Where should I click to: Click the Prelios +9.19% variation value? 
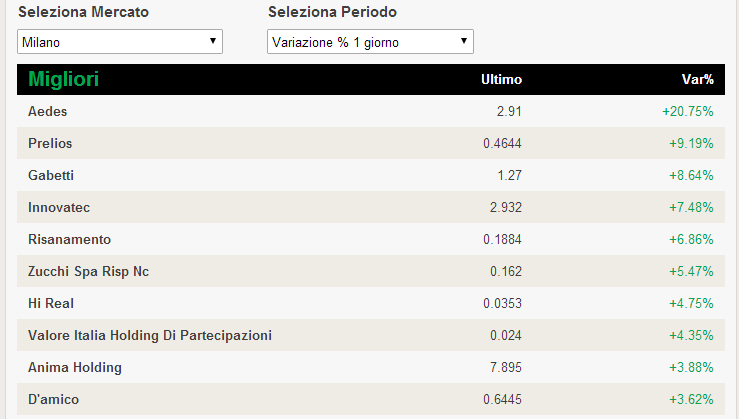pos(691,144)
